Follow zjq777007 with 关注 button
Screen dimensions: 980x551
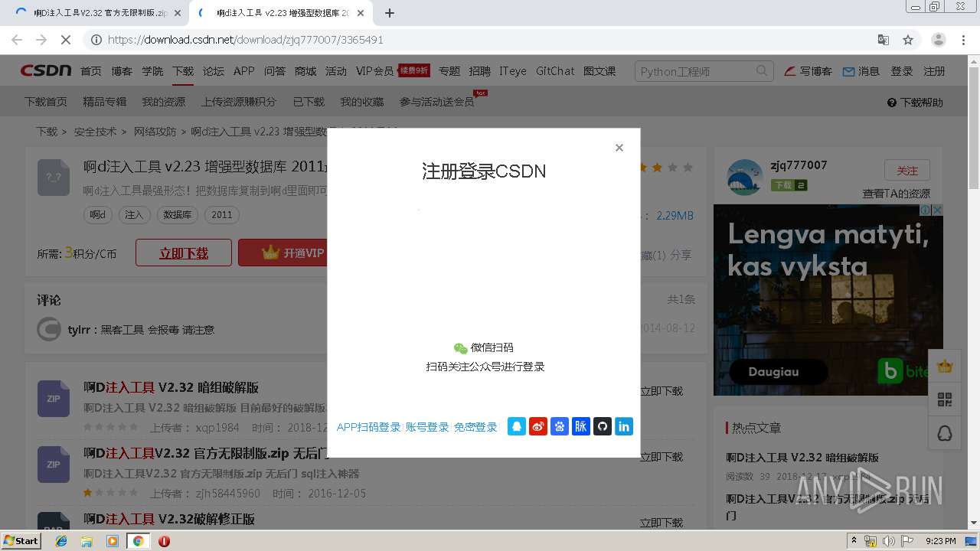click(906, 171)
